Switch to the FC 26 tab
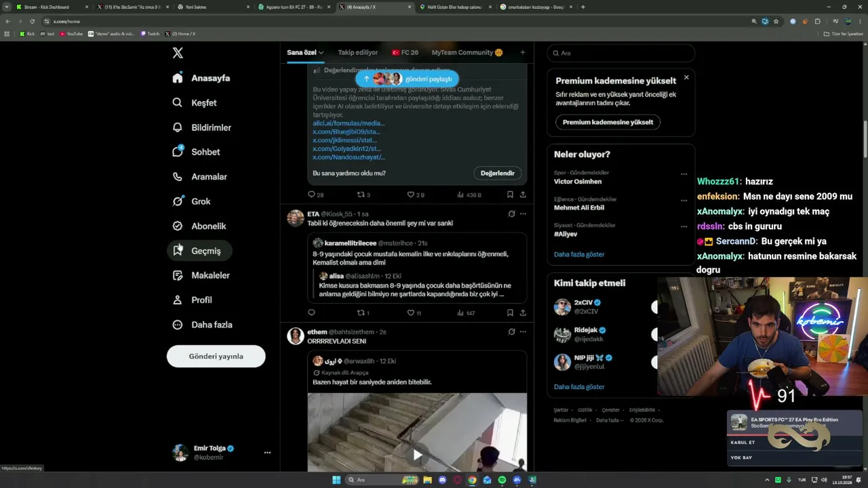Viewport: 868px width, 488px height. coord(405,52)
